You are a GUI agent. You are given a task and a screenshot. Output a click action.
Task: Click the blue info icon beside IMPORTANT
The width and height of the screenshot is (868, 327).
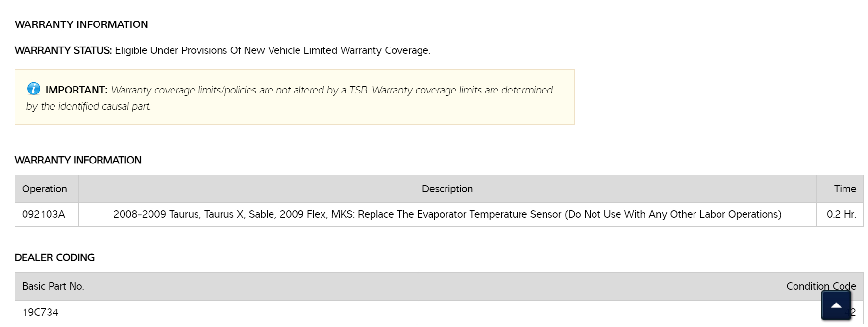tap(33, 89)
